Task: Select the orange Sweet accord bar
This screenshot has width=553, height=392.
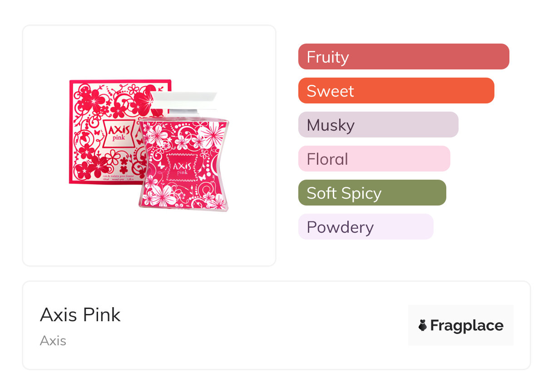Action: 396,91
